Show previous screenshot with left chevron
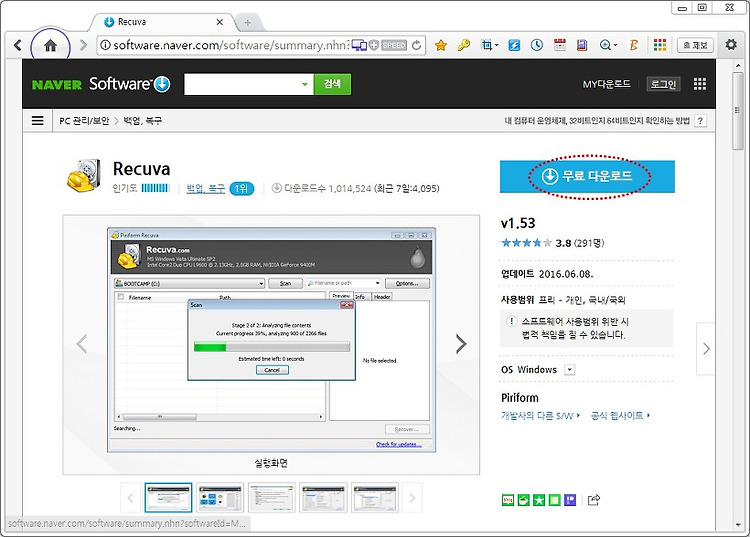Viewport: 750px width, 537px height. 82,344
